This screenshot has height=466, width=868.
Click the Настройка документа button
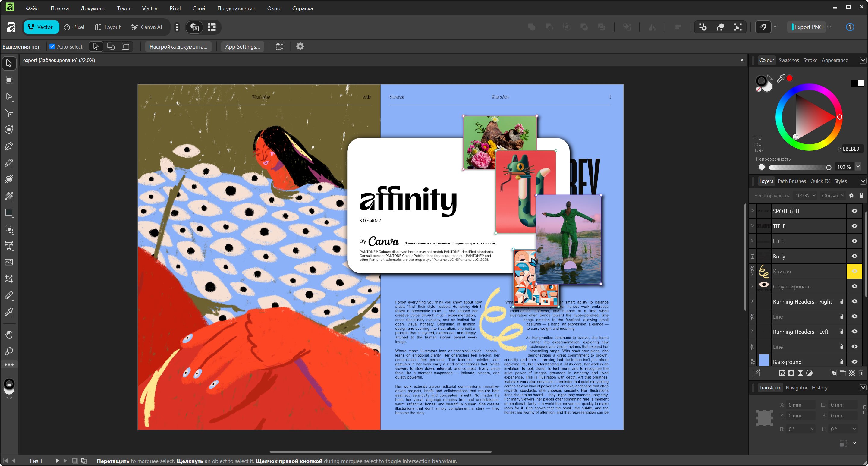click(x=178, y=46)
